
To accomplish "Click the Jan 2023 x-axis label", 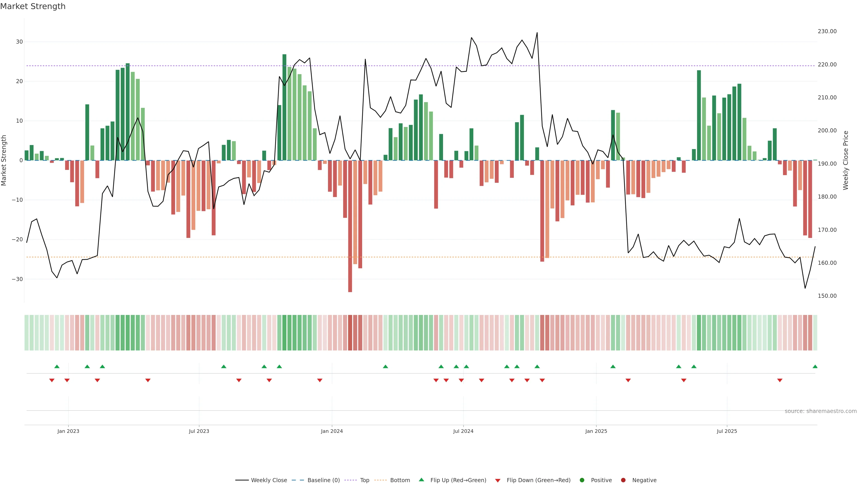I will pos(68,431).
